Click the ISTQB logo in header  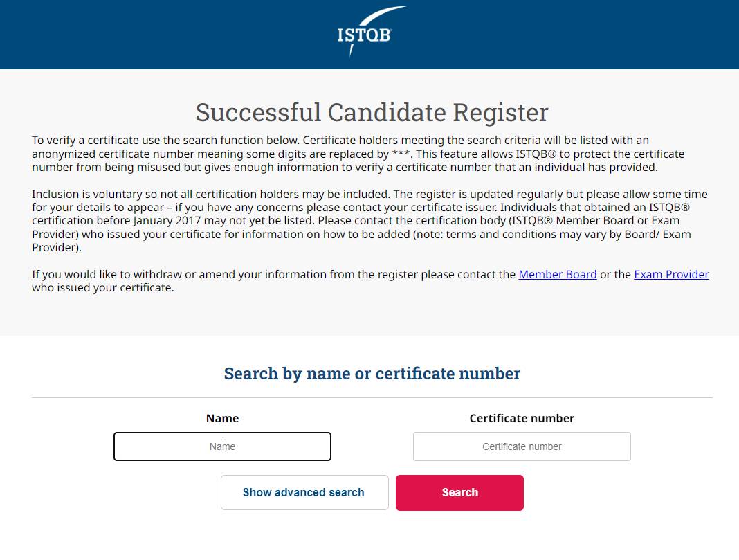(x=365, y=33)
